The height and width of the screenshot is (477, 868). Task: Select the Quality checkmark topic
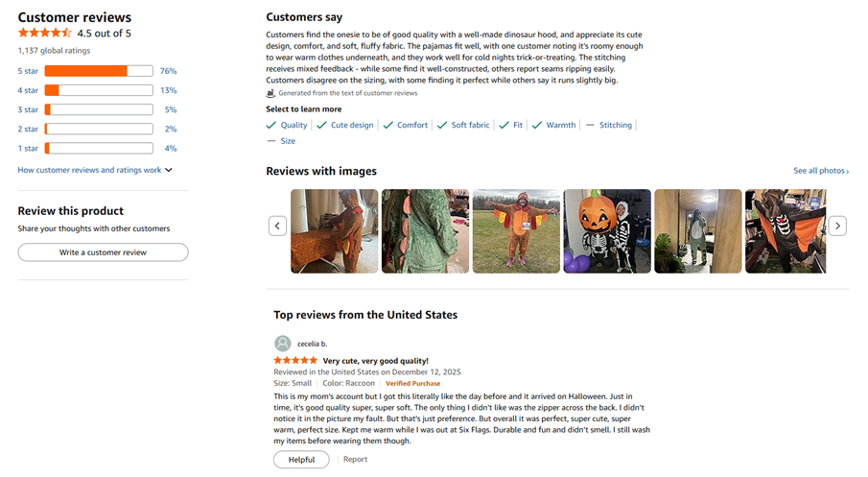pos(287,126)
